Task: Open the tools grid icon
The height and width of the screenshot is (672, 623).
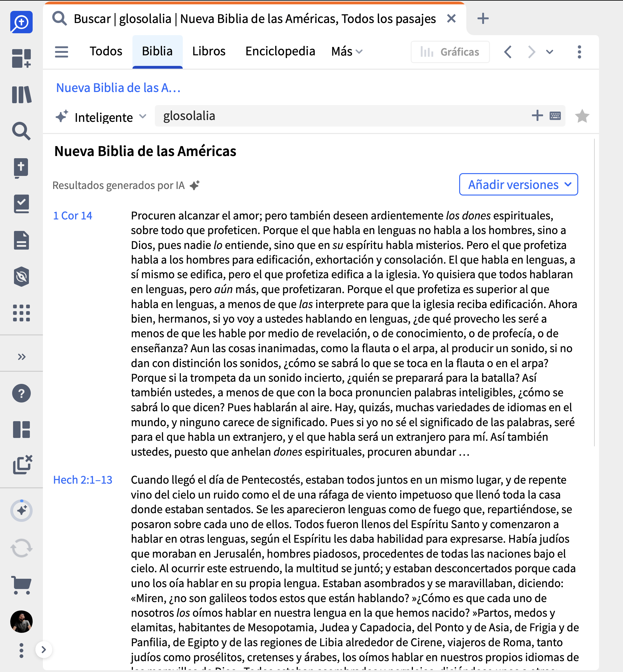Action: (21, 313)
